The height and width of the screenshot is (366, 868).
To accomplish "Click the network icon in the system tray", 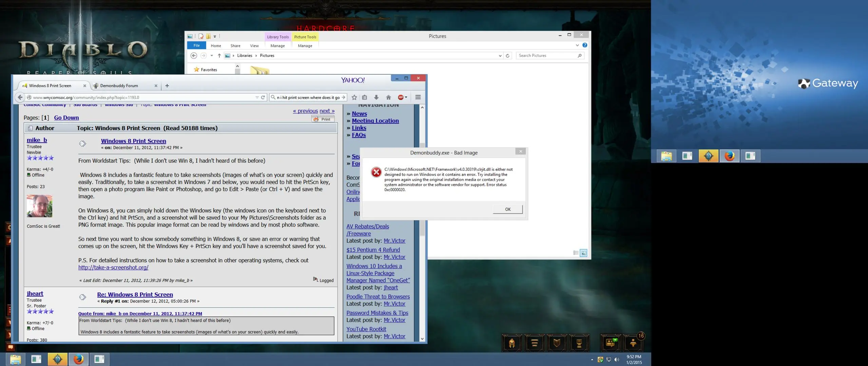I will click(609, 360).
